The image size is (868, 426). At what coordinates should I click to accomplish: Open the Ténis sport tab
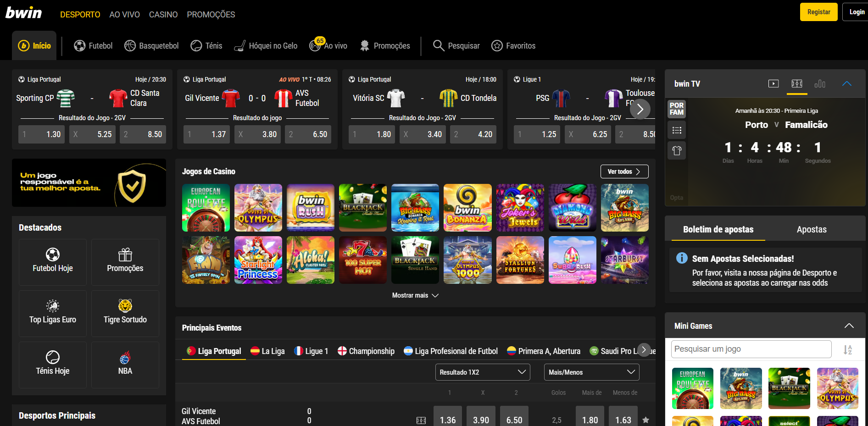[x=206, y=46]
